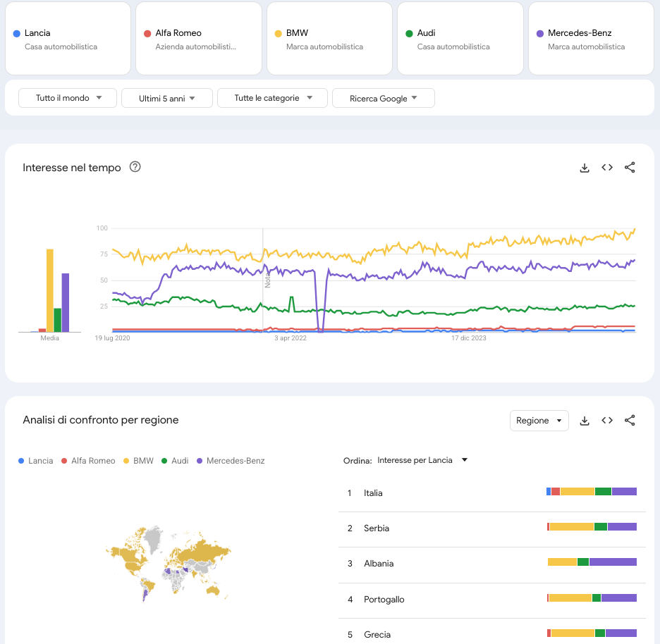Image resolution: width=660 pixels, height=644 pixels.
Task: Click the green Audi average bar
Action: click(58, 320)
